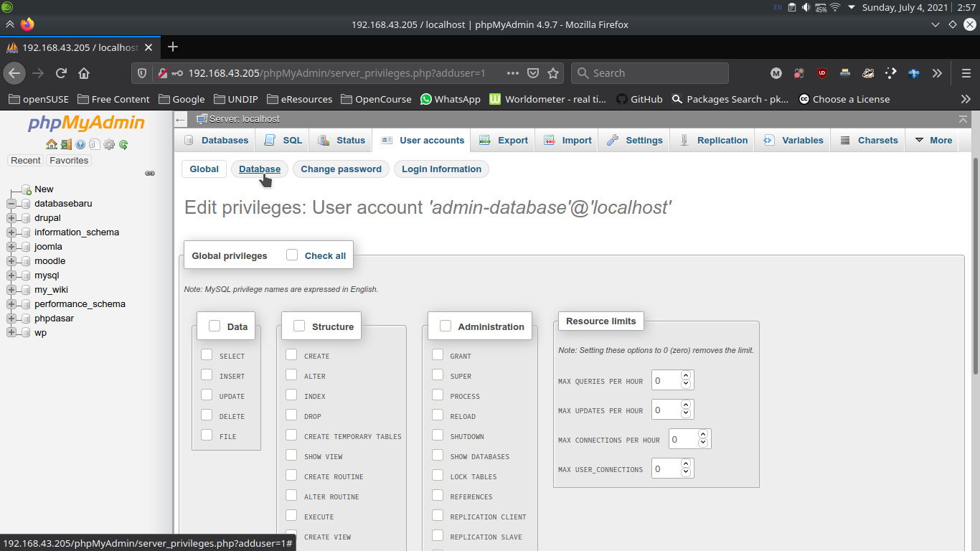
Task: Click the Pocket save icon
Action: tap(533, 73)
